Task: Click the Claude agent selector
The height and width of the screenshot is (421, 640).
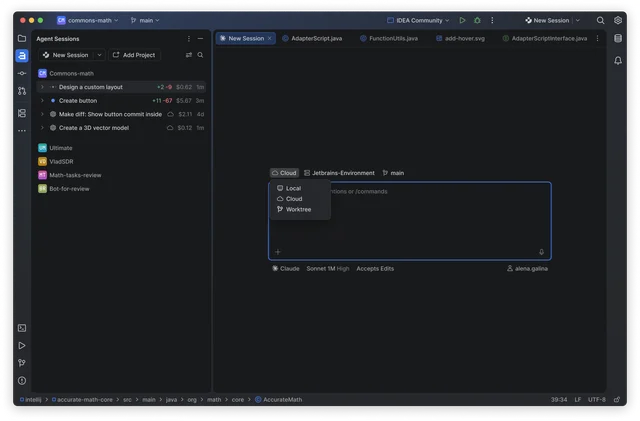Action: [286, 269]
